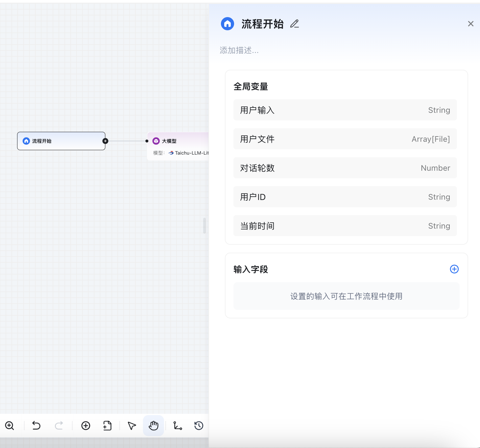Select the pointer mode arrow tool
Image resolution: width=480 pixels, height=448 pixels.
[x=132, y=426]
